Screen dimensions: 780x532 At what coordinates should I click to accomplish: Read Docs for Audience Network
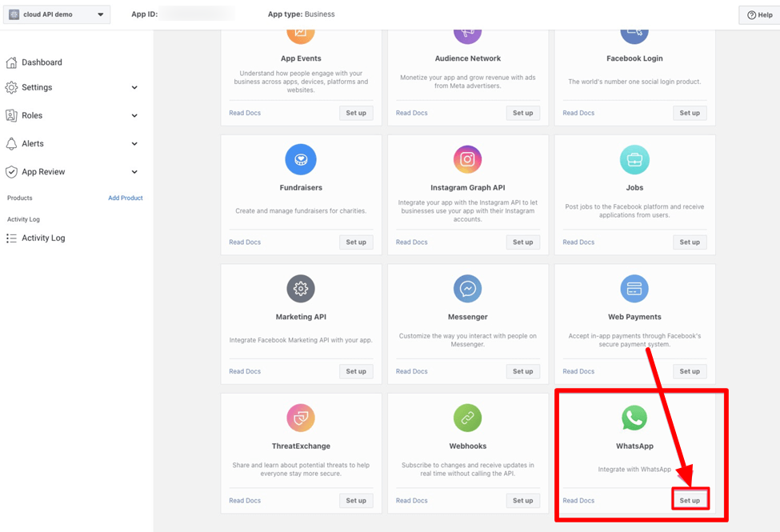coord(411,113)
